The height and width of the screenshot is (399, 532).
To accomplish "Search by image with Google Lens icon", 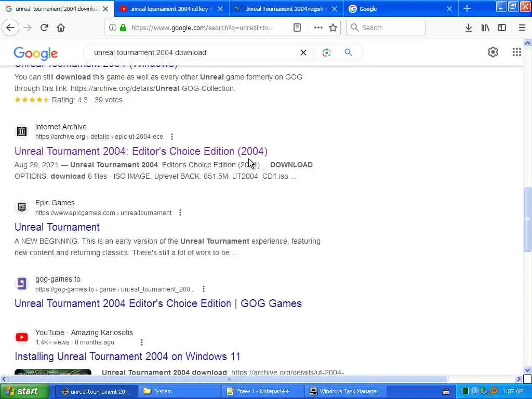I will coord(326,52).
